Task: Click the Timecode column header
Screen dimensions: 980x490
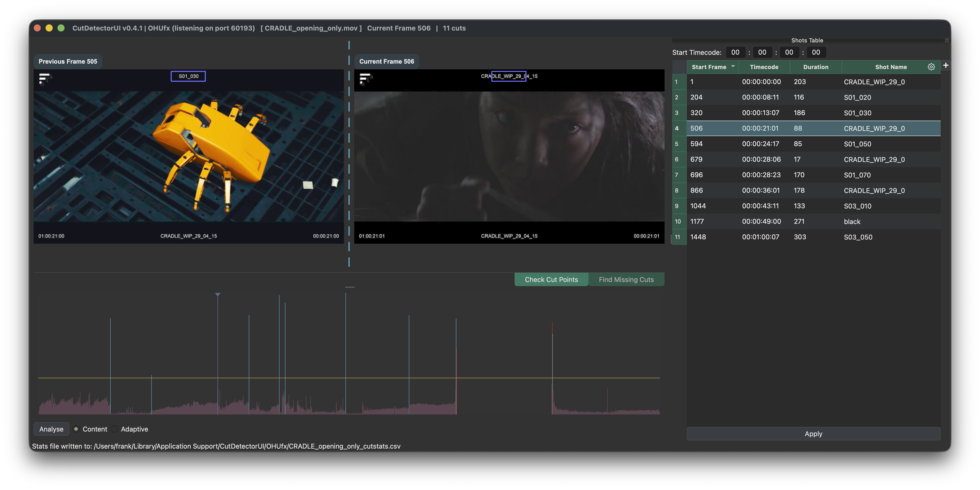Action: [764, 67]
